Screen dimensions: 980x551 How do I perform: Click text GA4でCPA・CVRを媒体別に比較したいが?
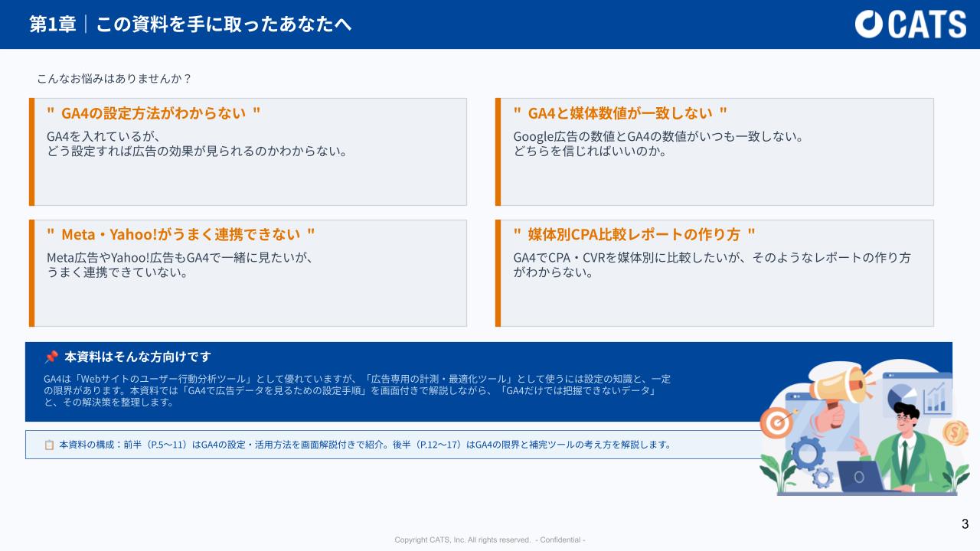pos(624,258)
